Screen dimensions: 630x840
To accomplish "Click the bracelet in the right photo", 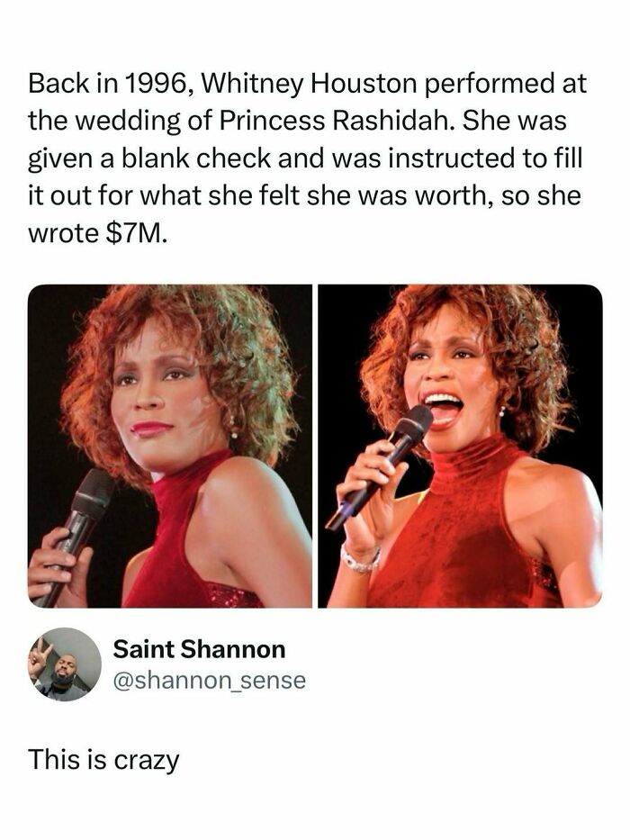I will click(x=360, y=561).
